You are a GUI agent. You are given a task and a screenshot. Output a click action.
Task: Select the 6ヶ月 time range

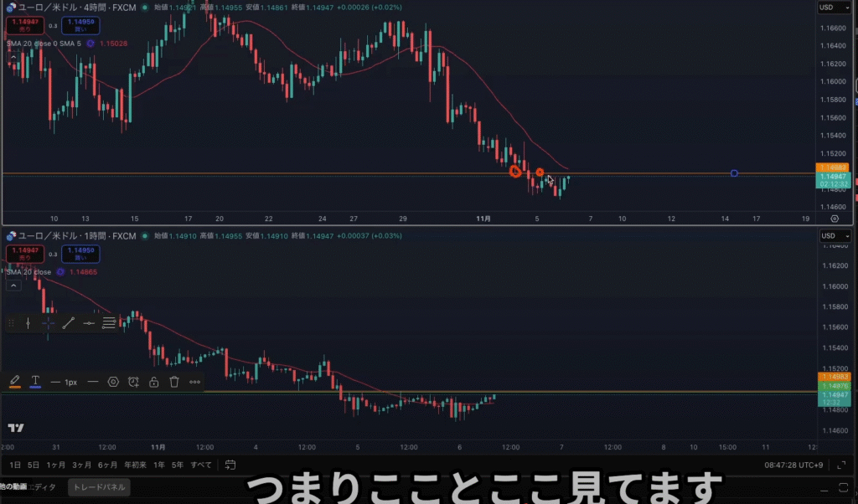[x=108, y=465]
